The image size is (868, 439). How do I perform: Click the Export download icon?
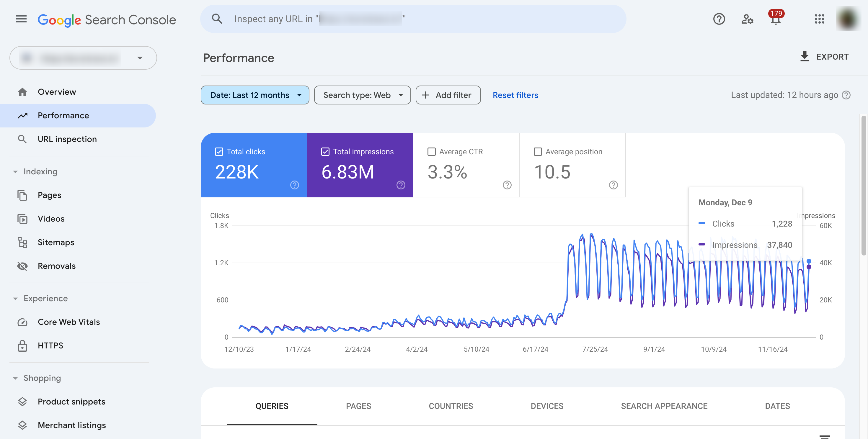pyautogui.click(x=804, y=57)
